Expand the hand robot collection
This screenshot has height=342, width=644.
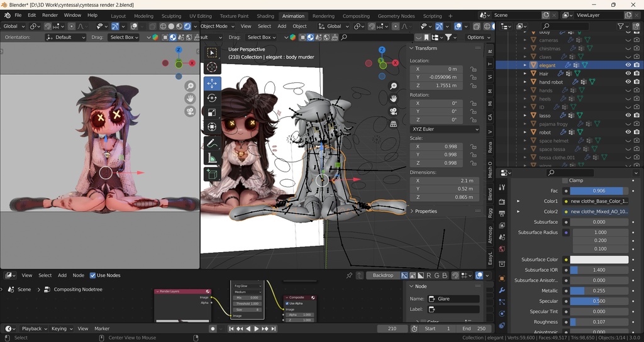tap(525, 82)
